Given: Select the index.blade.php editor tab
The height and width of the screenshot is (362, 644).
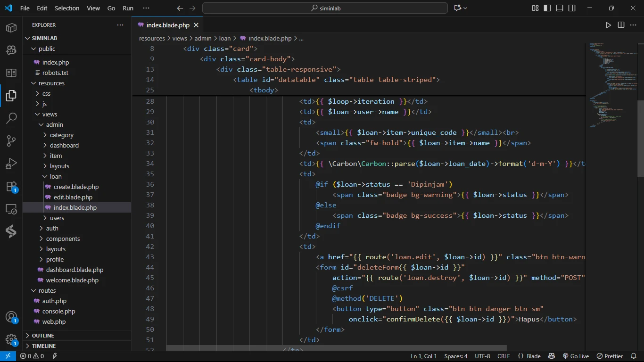Looking at the screenshot, I should tap(168, 25).
